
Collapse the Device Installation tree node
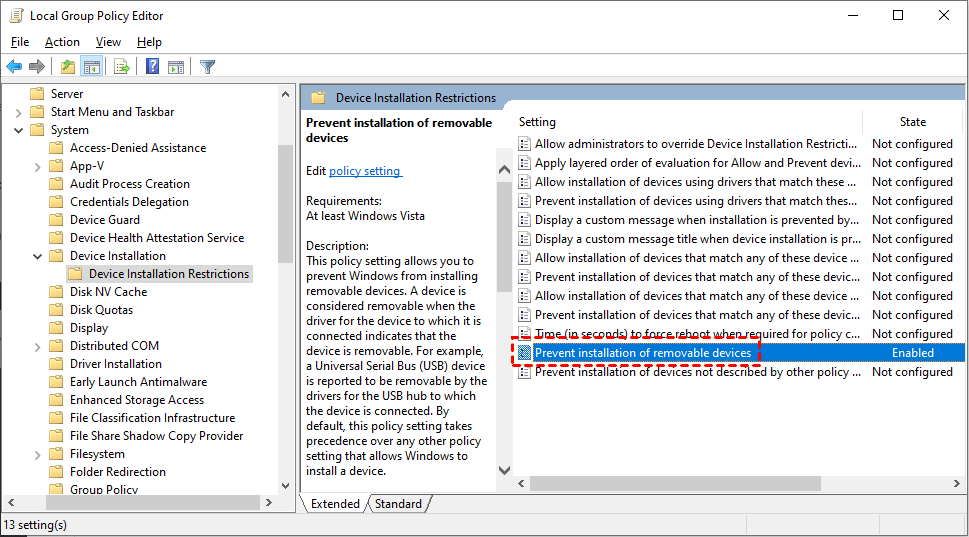coord(37,256)
